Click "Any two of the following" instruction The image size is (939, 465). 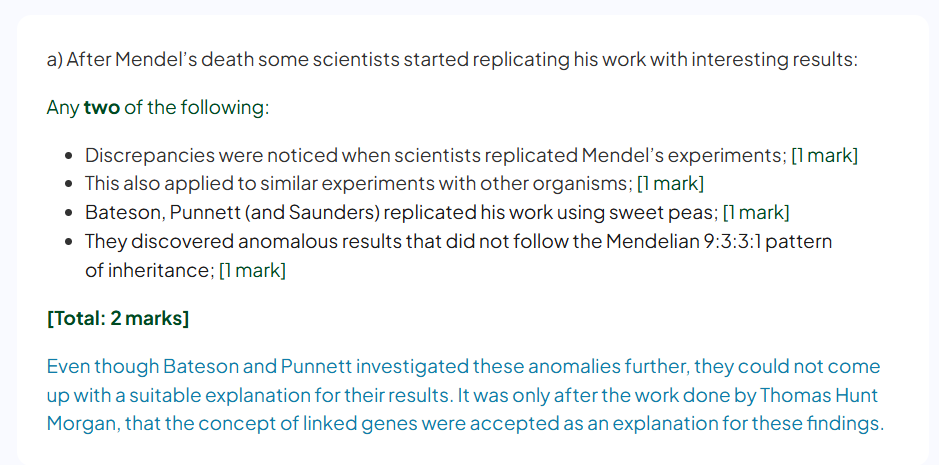point(158,108)
